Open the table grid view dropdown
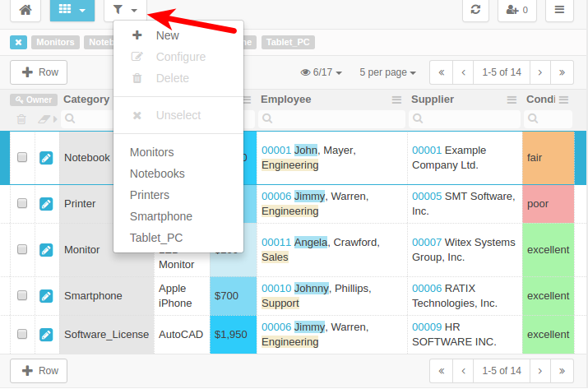Viewport: 588px width, 389px height. tap(72, 9)
